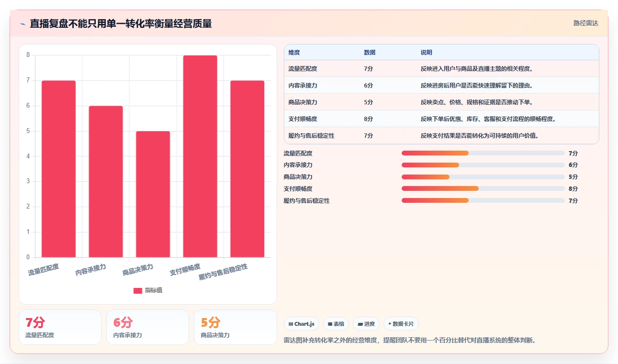The width and height of the screenshot is (618, 364).
Task: Click the description about 优惠、库存、客服和支付流程
Action: click(488, 119)
